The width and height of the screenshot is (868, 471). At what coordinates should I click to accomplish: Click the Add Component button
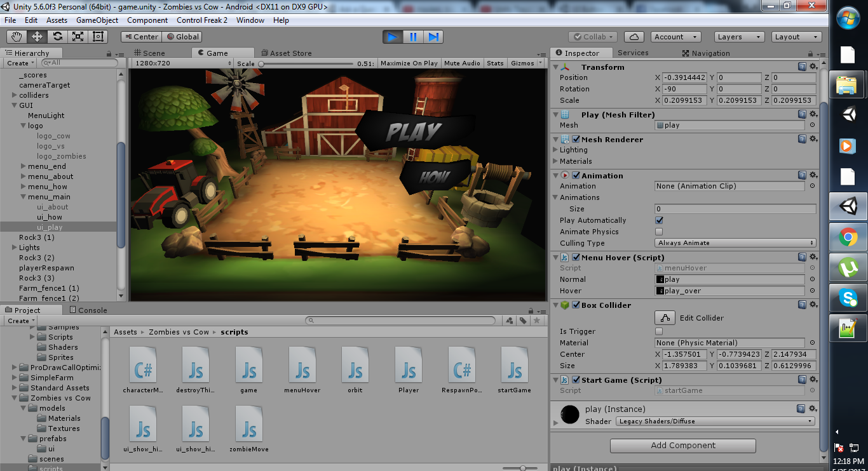pyautogui.click(x=683, y=446)
